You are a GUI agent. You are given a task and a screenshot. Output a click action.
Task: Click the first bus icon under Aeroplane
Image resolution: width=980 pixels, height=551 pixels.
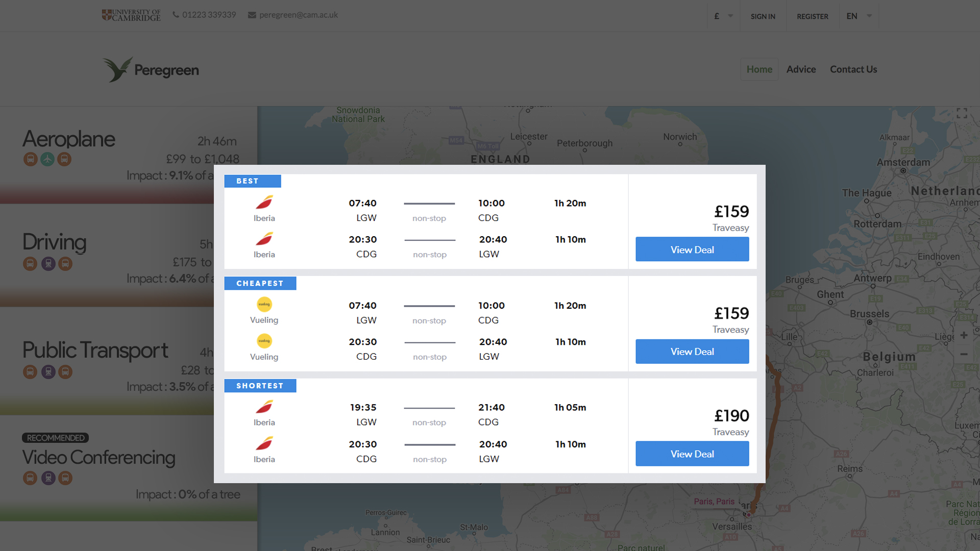click(x=31, y=159)
